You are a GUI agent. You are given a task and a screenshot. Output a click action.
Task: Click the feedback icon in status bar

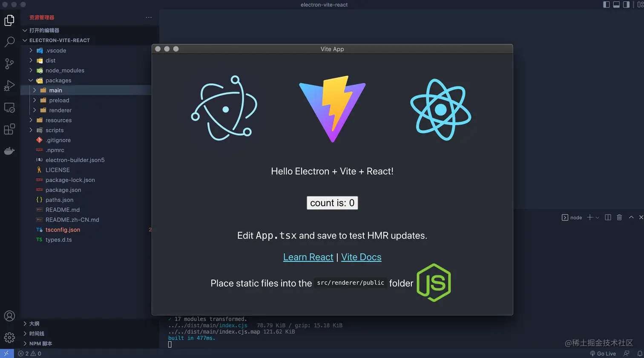[627, 353]
